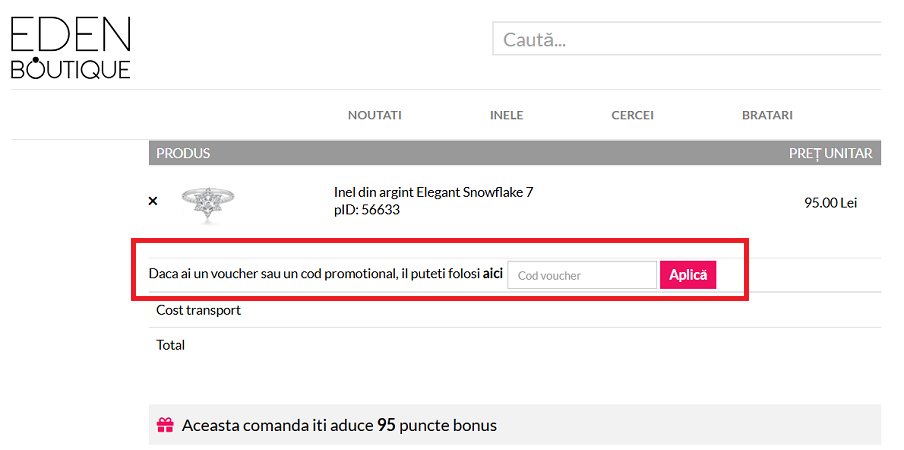Click the Eden Boutique logo
This screenshot has height=450, width=904.
coord(70,48)
